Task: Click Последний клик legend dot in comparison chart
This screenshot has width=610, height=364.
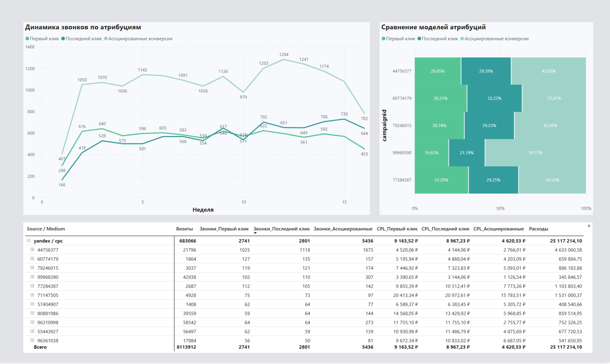Action: point(419,39)
